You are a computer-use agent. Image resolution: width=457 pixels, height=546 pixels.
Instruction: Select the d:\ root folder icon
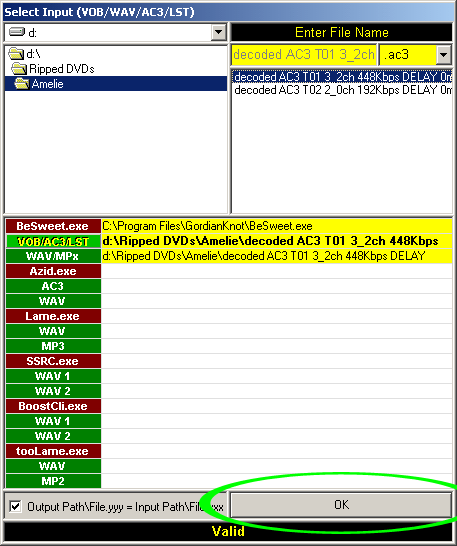(x=16, y=54)
